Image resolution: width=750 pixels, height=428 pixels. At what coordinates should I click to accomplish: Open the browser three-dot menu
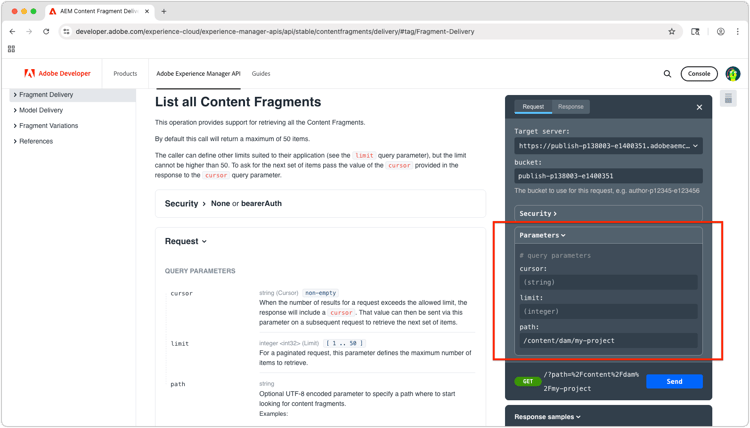coord(738,32)
